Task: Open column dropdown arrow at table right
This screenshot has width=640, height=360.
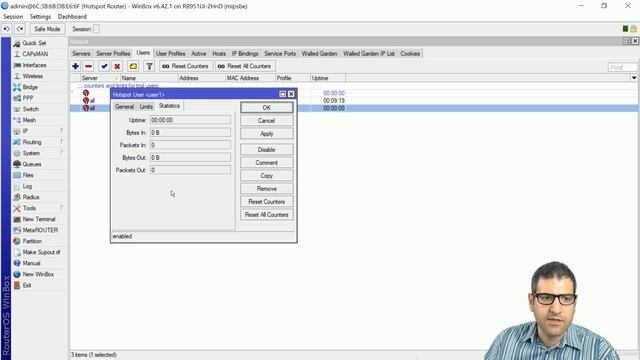Action: click(634, 78)
